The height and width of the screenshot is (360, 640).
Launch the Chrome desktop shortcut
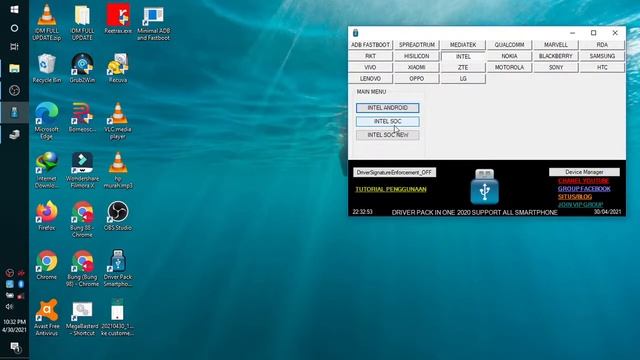47,265
